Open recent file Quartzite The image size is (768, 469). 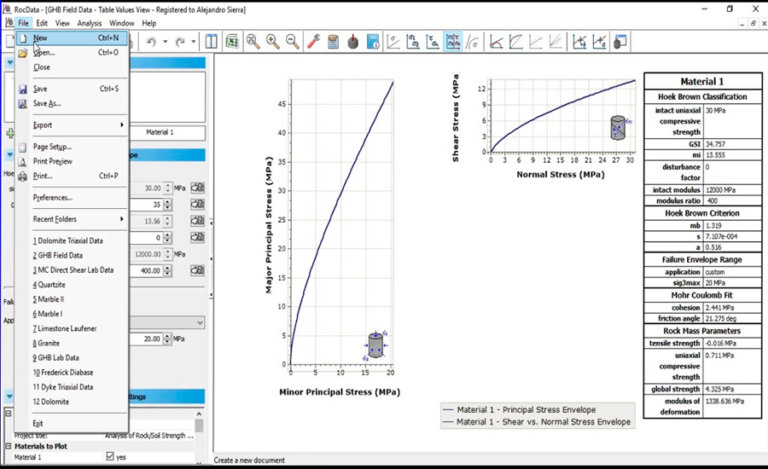[72, 284]
